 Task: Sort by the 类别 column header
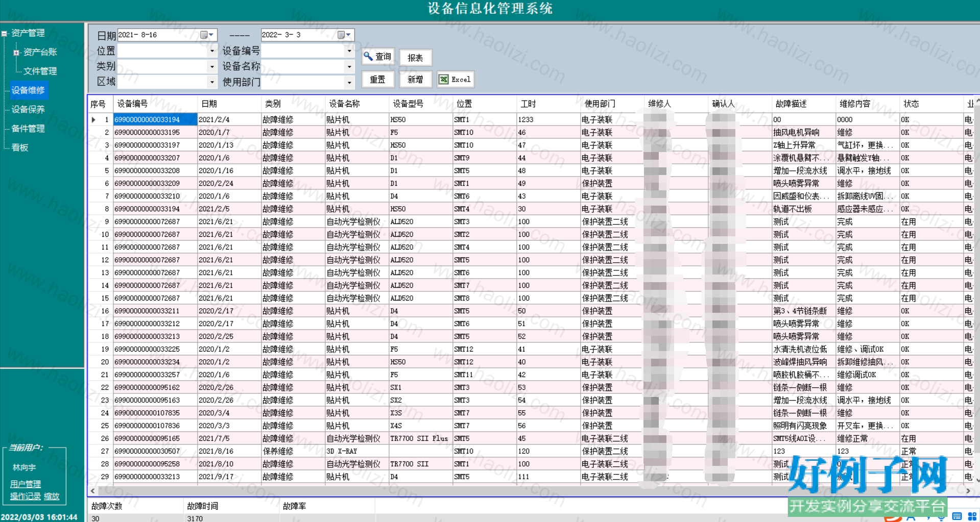pyautogui.click(x=293, y=104)
